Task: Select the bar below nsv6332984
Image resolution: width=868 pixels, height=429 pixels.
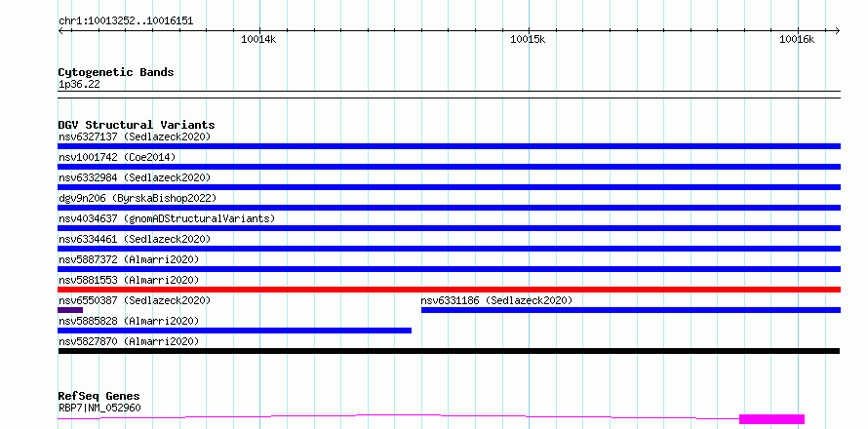Action: tap(449, 187)
